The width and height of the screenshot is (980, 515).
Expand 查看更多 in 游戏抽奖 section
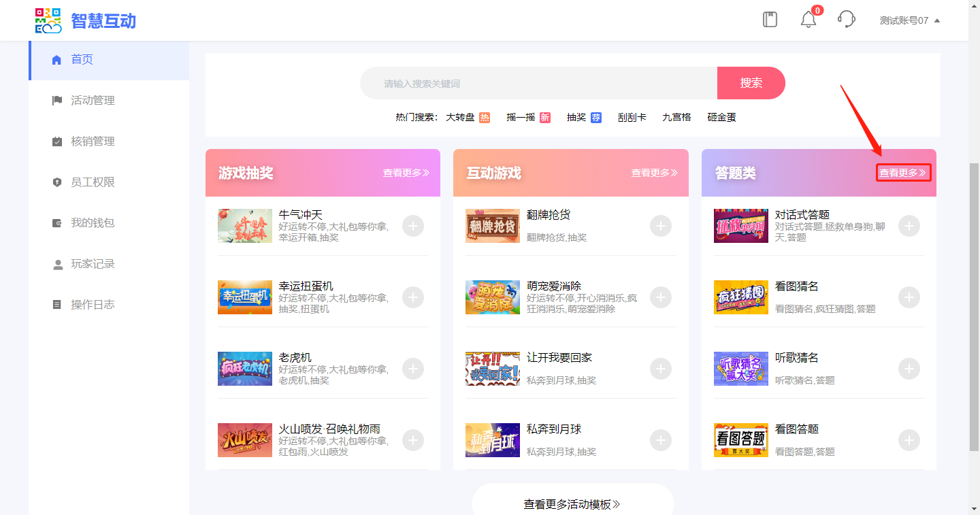tap(406, 173)
